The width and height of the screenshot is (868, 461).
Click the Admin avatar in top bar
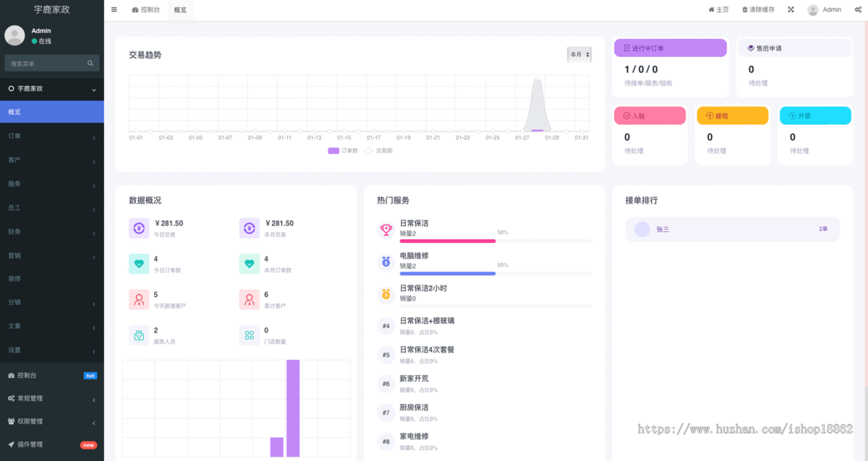(x=813, y=10)
